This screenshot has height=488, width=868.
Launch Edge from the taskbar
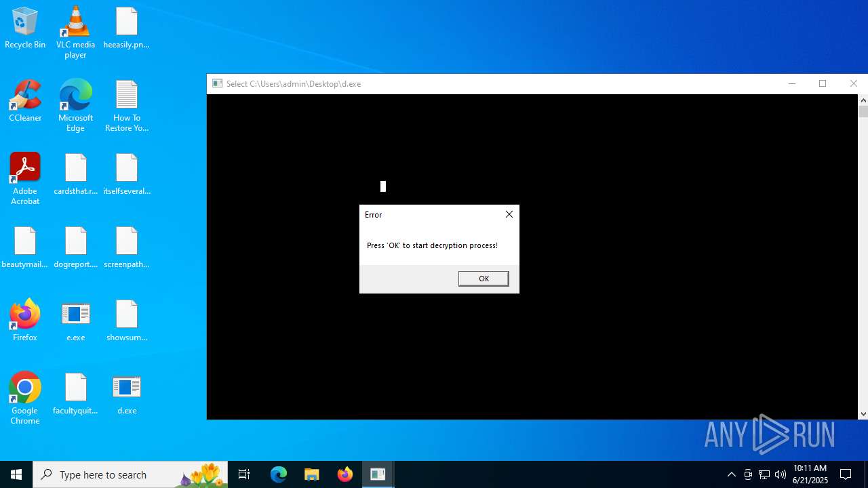click(279, 474)
